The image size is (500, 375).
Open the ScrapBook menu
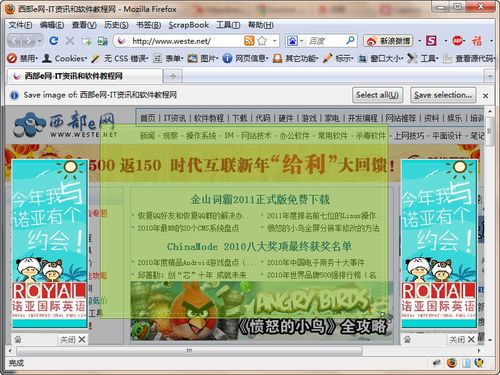click(x=188, y=25)
